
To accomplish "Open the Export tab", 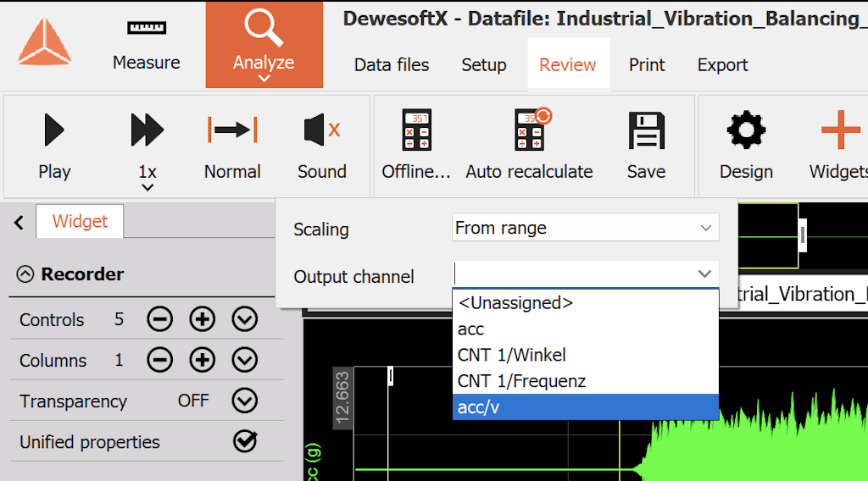I will [x=722, y=64].
